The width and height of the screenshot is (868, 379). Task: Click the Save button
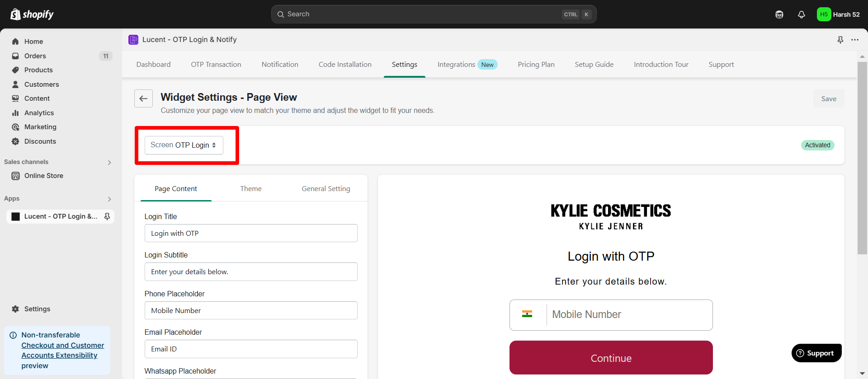coord(829,99)
